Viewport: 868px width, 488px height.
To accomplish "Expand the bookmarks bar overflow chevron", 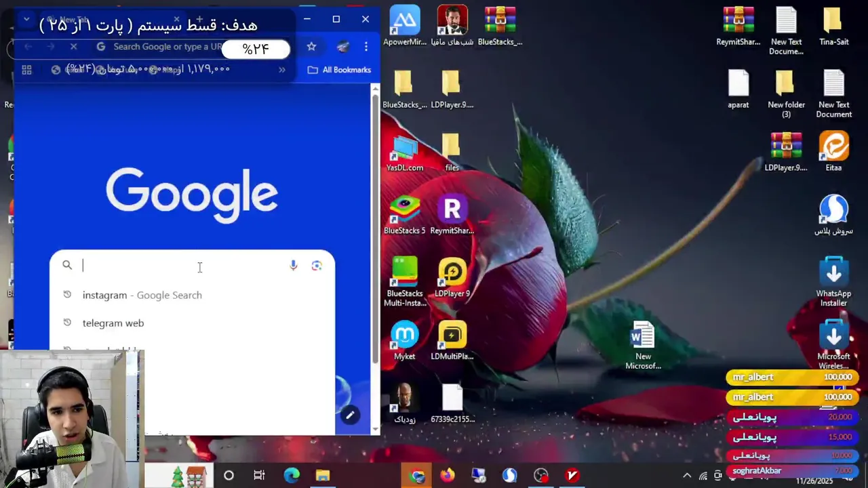I will tap(282, 70).
